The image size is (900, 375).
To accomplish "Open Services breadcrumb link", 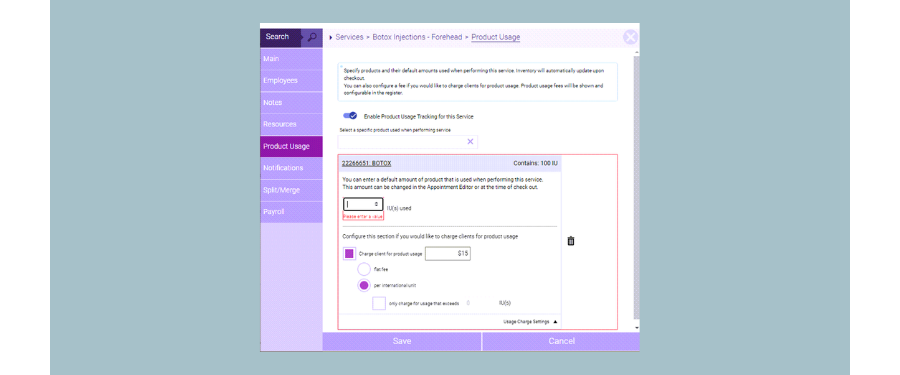I will pos(349,37).
